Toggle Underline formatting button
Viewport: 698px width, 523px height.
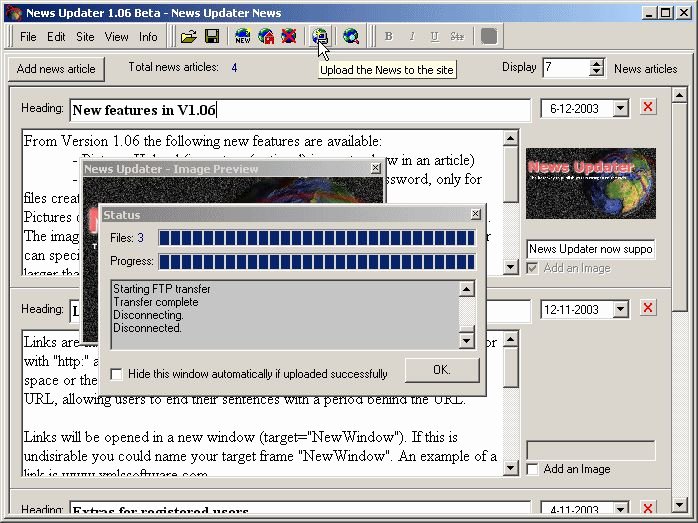coord(434,36)
